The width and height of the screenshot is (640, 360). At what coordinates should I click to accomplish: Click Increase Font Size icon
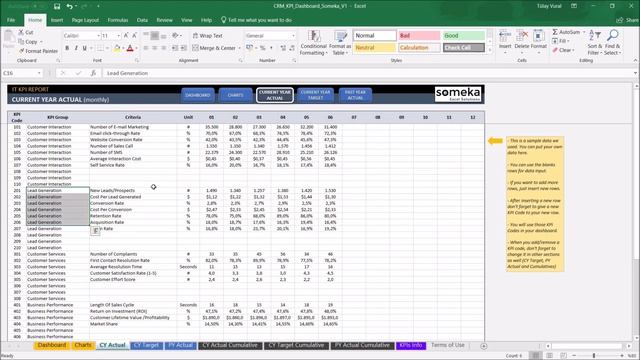tap(126, 36)
